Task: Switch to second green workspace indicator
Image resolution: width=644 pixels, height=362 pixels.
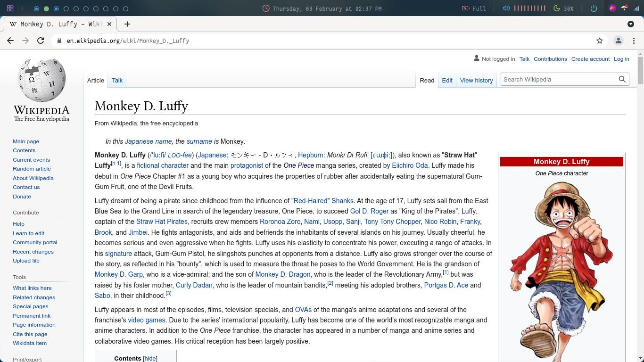Action: (46, 8)
